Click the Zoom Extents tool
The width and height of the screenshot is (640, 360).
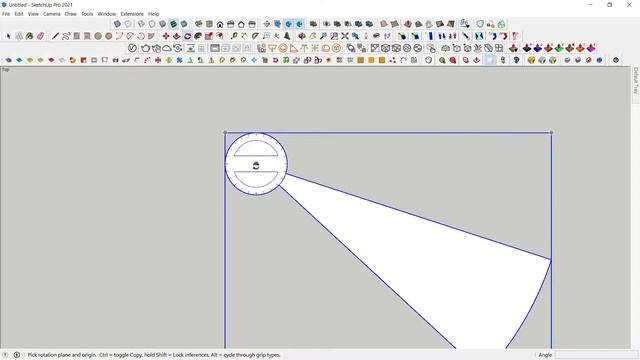click(x=345, y=36)
